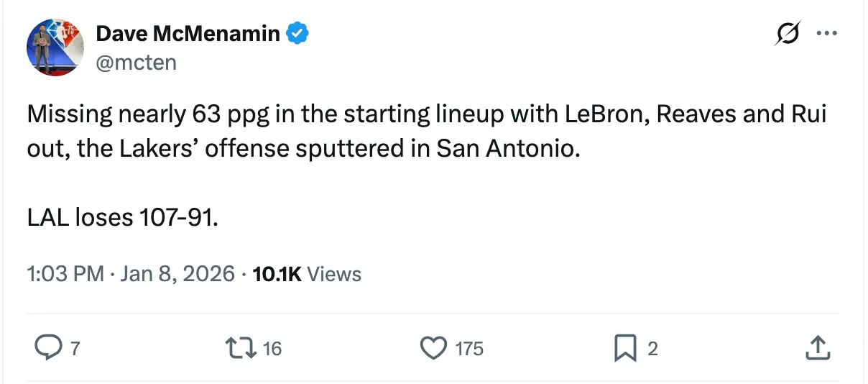This screenshot has height=384, width=868.
Task: Click the Grok slashed-circle icon
Action: coord(787,34)
